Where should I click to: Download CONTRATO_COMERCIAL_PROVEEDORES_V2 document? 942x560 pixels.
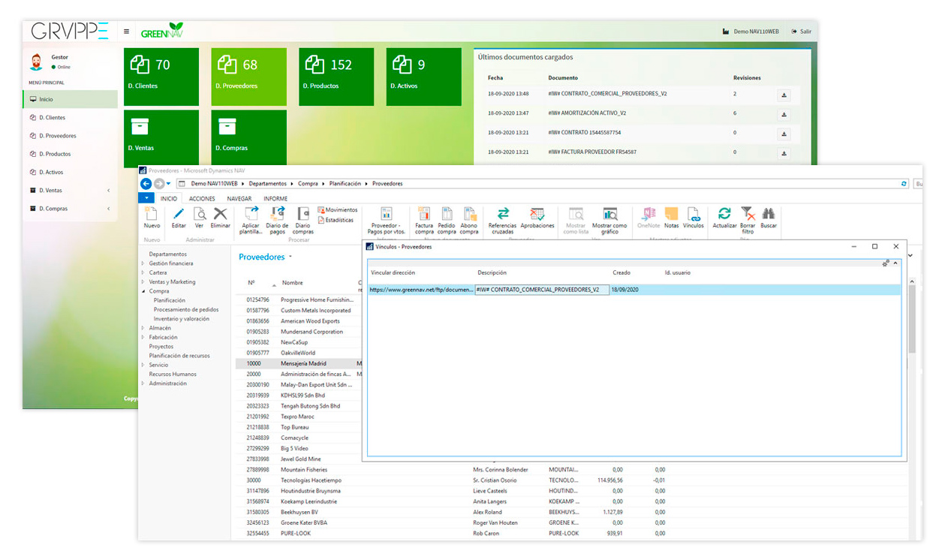coord(784,95)
